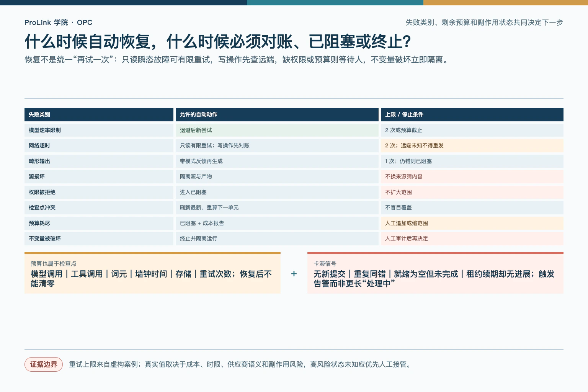
Task: Click the slide title about 自动恢复
Action: tap(218, 41)
